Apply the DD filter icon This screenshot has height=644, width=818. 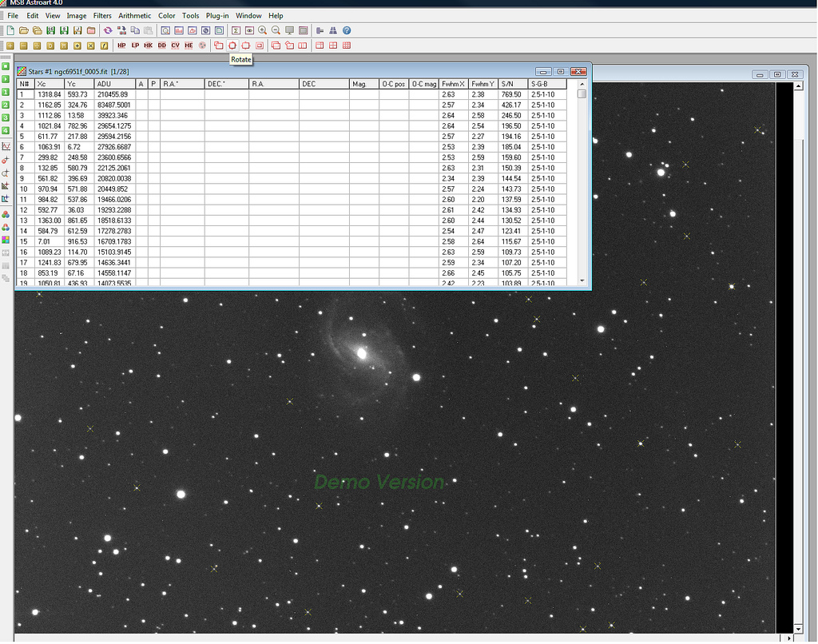[x=161, y=46]
